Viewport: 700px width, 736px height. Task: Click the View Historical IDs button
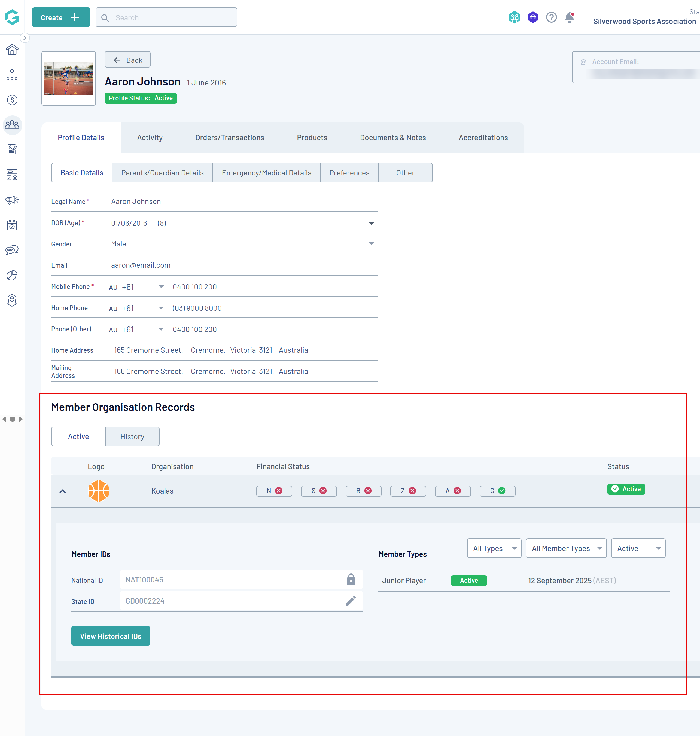[x=111, y=636]
